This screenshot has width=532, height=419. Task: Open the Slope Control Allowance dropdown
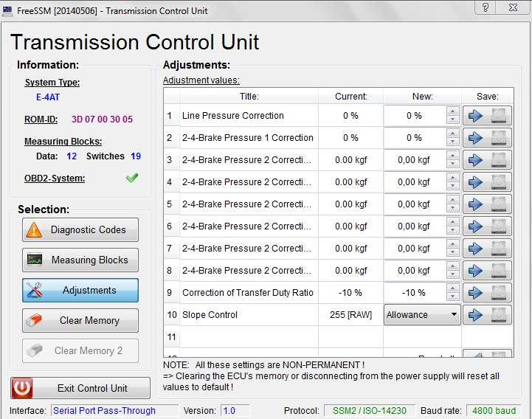pos(422,315)
